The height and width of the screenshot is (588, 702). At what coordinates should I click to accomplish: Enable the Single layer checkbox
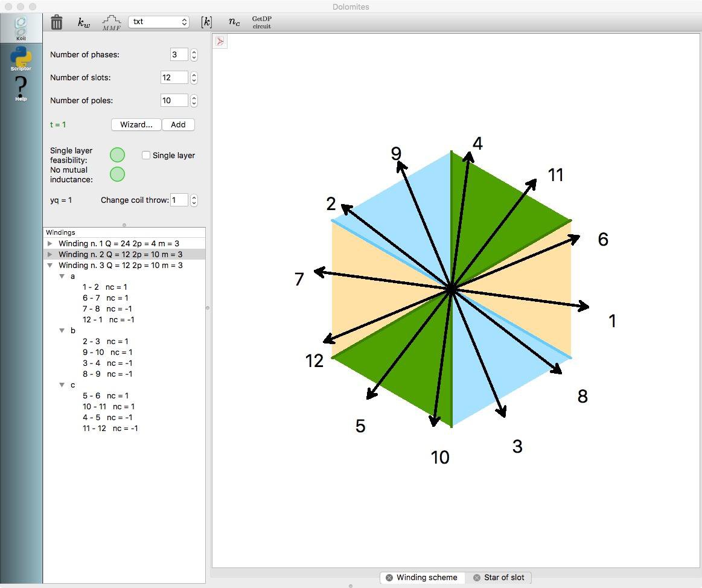click(x=146, y=155)
